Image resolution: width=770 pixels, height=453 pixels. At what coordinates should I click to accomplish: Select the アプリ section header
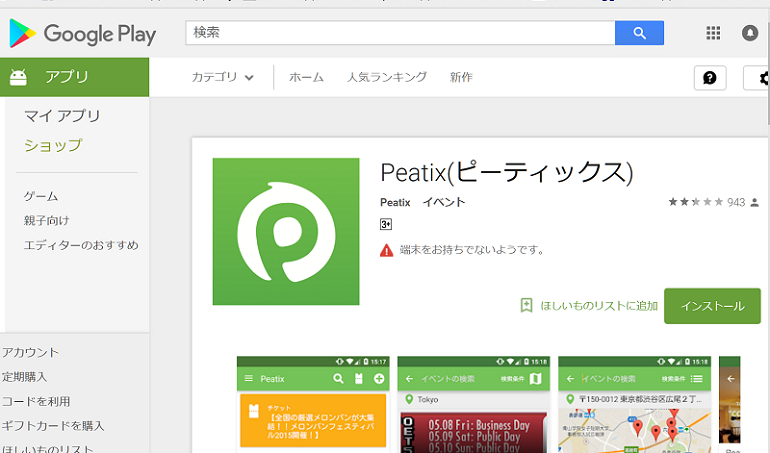tap(75, 77)
